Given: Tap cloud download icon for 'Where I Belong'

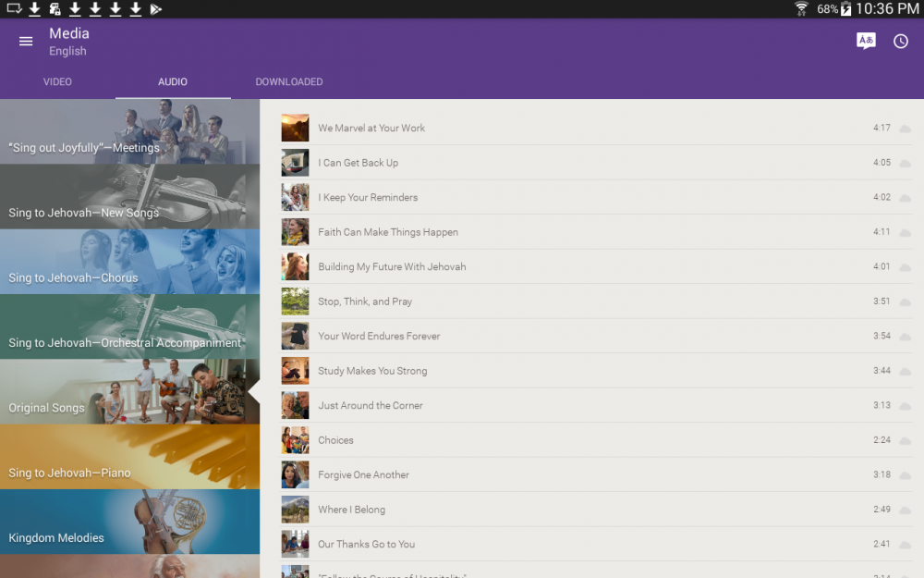Looking at the screenshot, I should point(905,510).
